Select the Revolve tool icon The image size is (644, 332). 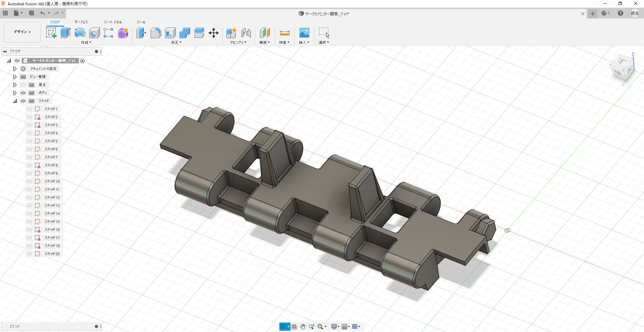coord(80,33)
